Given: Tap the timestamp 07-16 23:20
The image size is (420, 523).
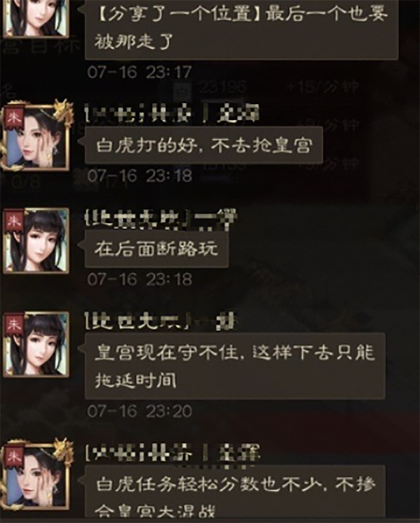Looking at the screenshot, I should pyautogui.click(x=139, y=411).
